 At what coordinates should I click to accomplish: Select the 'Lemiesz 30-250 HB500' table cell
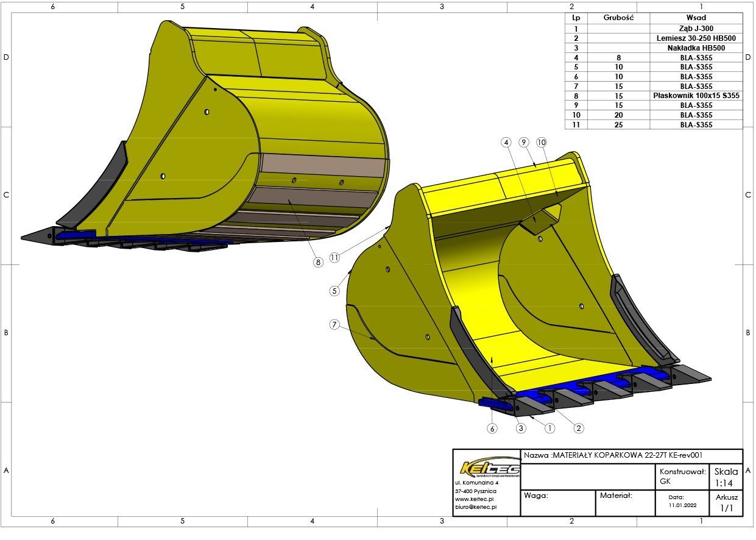click(696, 38)
